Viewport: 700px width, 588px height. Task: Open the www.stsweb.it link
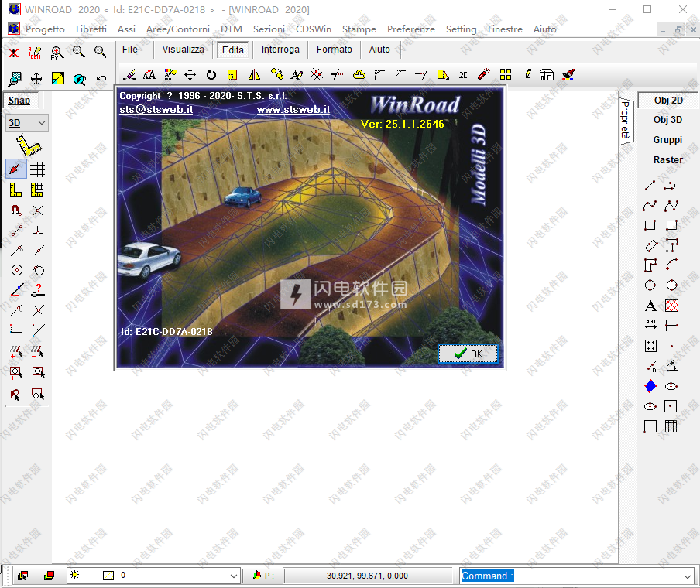293,109
